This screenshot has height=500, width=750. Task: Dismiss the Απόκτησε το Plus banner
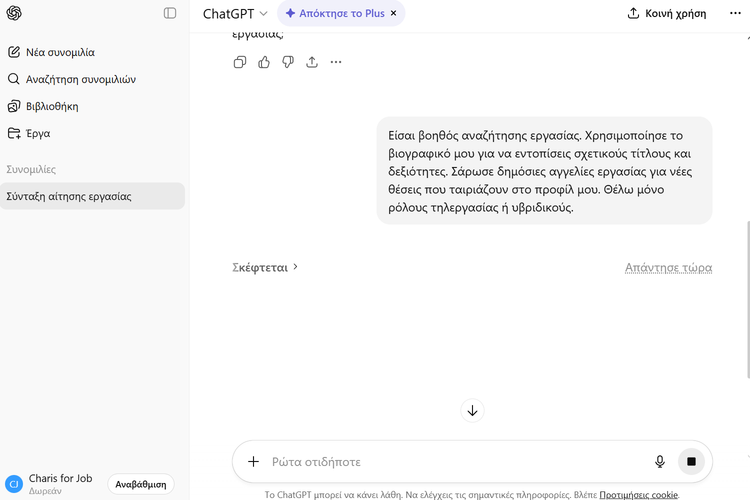pos(393,14)
